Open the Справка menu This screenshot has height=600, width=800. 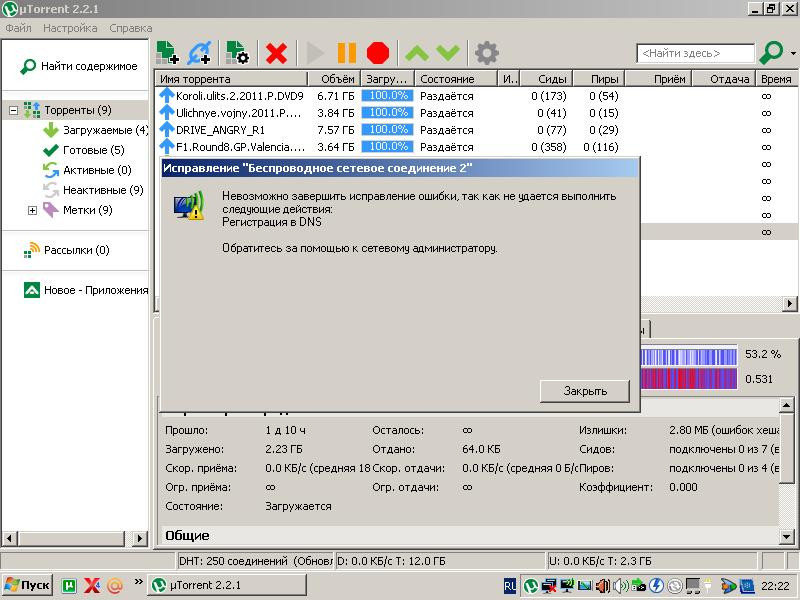(131, 28)
